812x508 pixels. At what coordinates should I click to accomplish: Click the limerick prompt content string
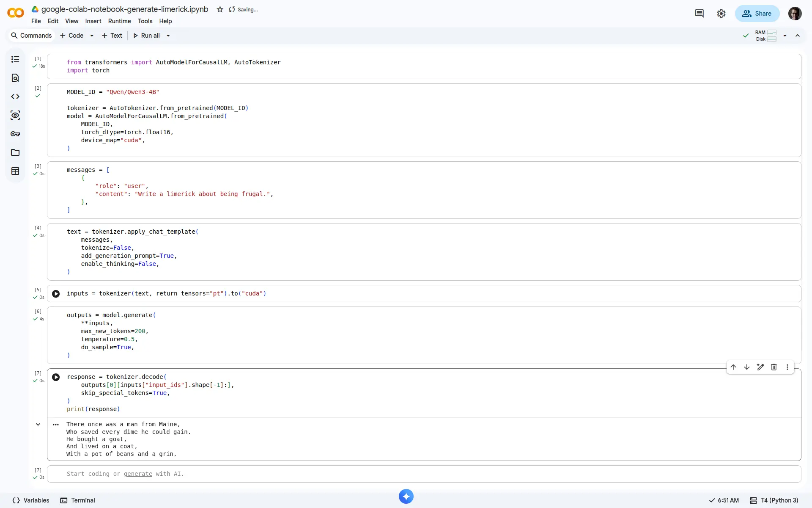[202, 194]
